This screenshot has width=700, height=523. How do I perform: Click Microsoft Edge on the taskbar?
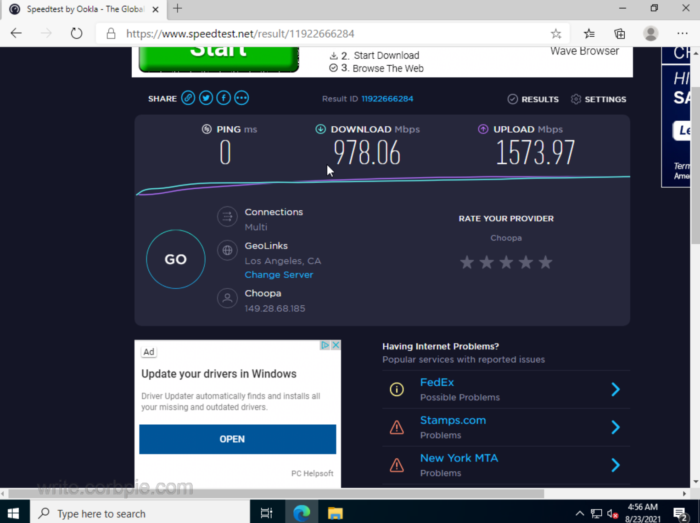pos(301,514)
